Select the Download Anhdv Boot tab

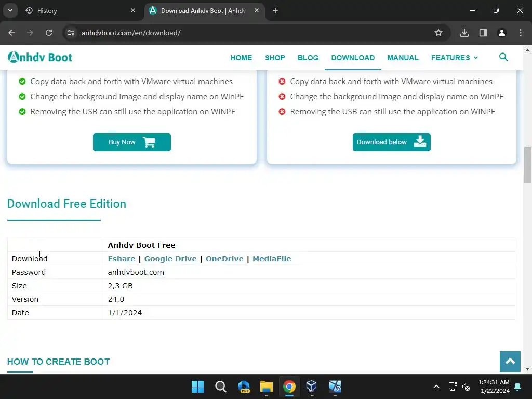[x=204, y=11]
